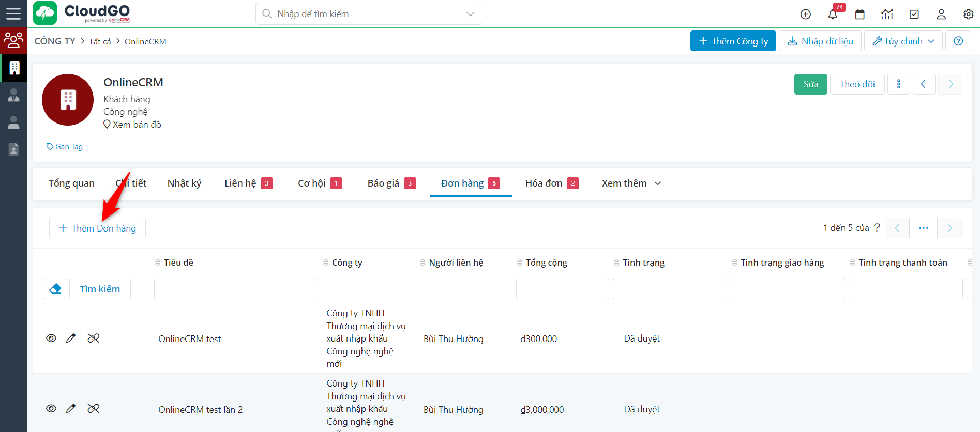Go to next page of orders list
Image resolution: width=980 pixels, height=432 pixels.
(x=949, y=228)
